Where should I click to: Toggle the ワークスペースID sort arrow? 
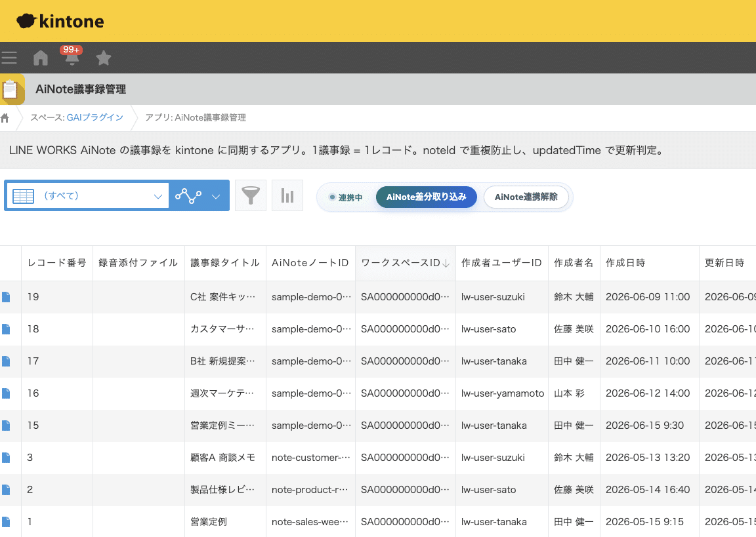click(446, 264)
